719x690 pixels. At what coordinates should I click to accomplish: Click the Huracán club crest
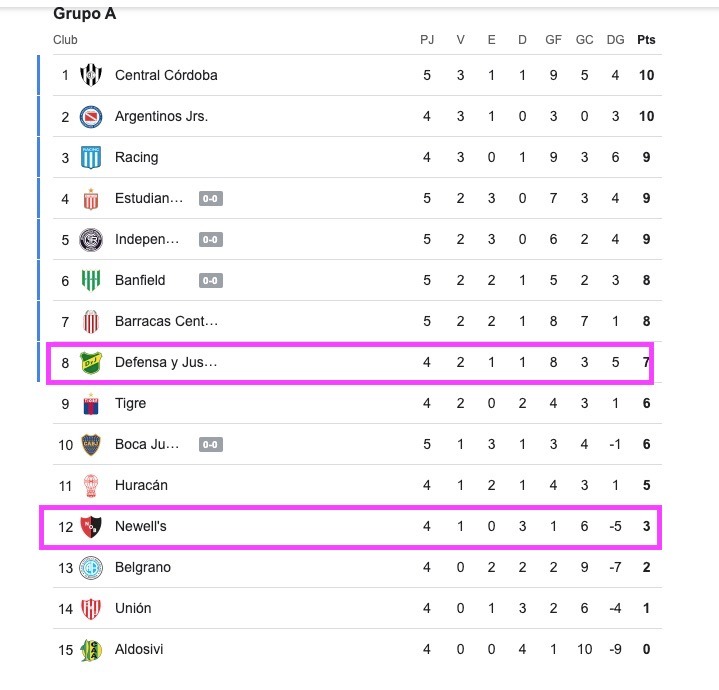point(91,485)
